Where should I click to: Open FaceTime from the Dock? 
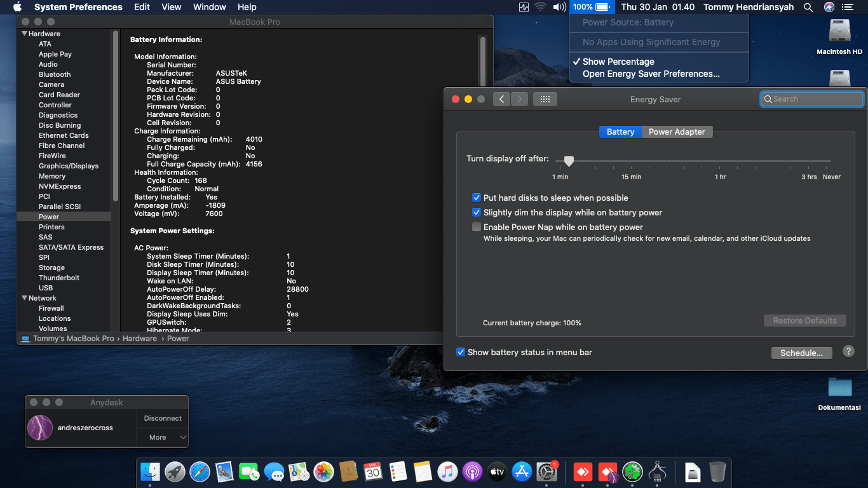click(x=249, y=471)
